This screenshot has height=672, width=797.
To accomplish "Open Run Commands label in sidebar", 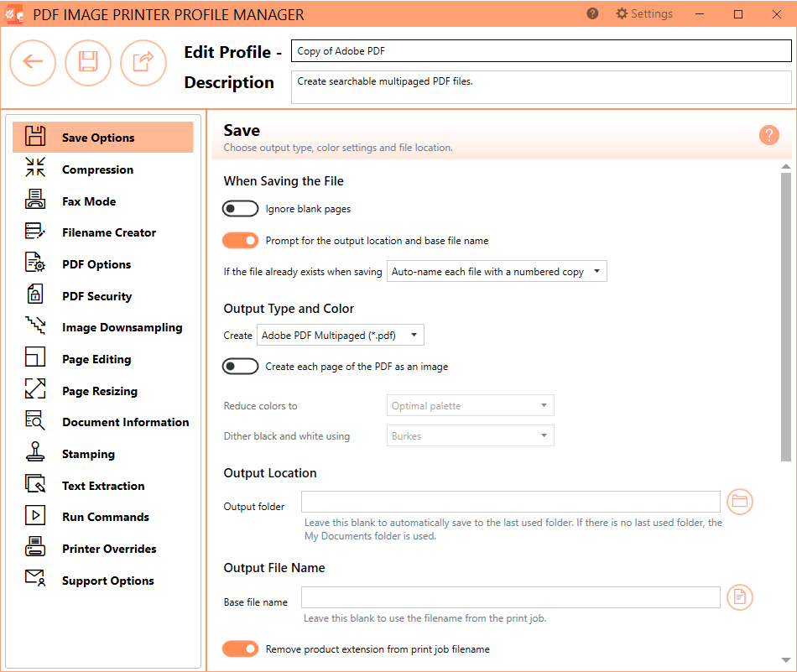I will [106, 517].
